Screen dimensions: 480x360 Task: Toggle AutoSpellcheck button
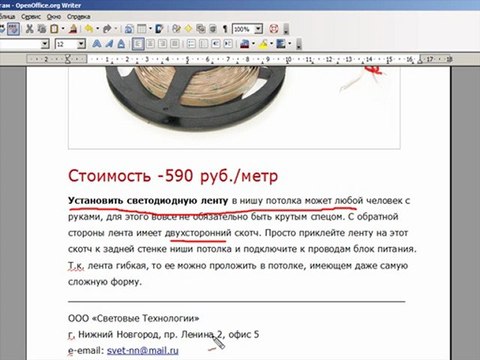[14, 29]
